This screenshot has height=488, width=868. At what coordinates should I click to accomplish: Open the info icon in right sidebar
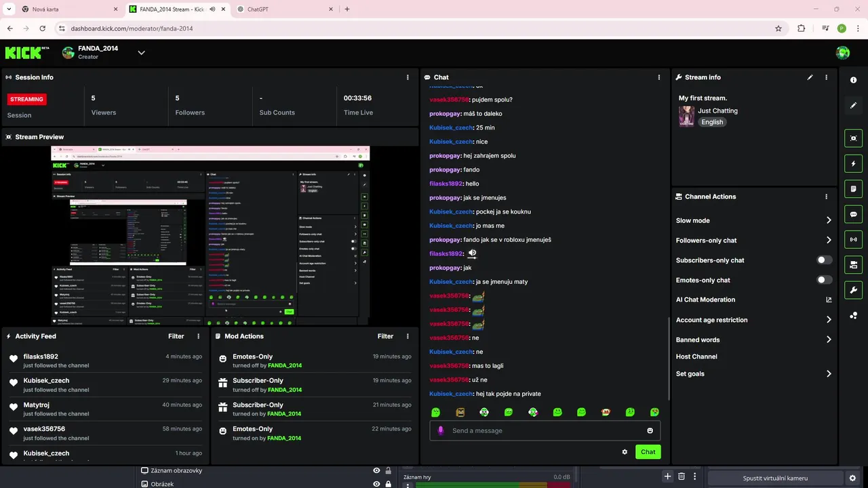tap(853, 80)
